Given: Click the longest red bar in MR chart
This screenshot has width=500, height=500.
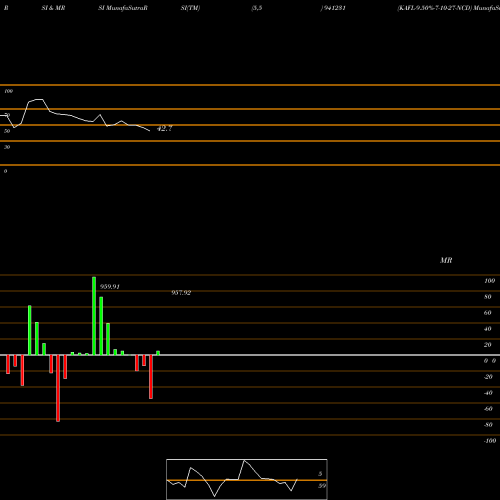Looking at the screenshot, I should tap(58, 388).
